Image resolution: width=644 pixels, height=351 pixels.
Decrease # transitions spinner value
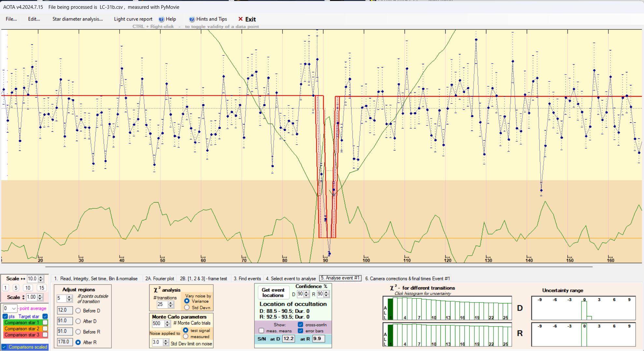(171, 306)
